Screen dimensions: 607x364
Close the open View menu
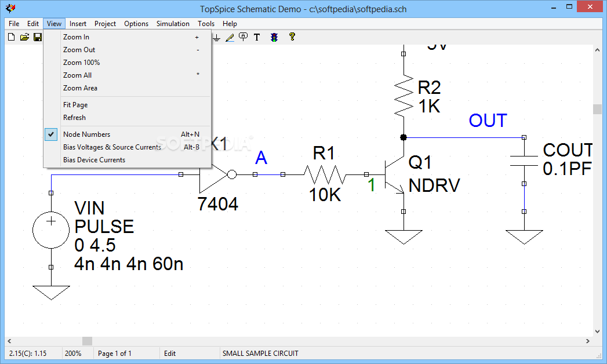tap(54, 24)
